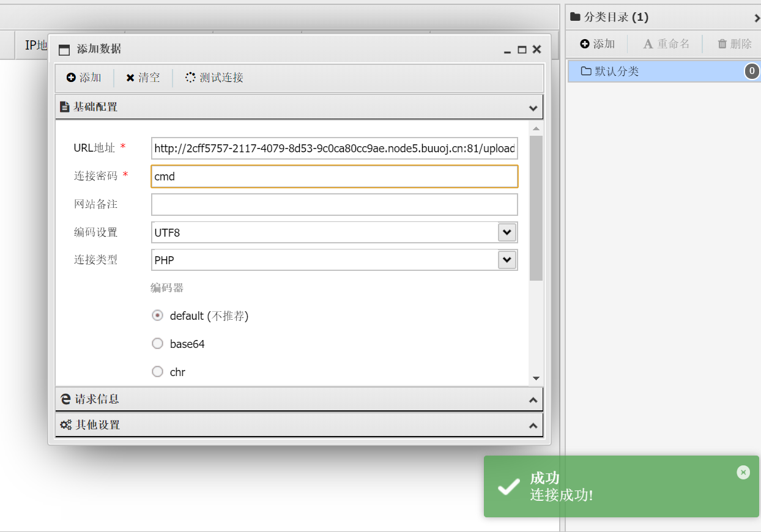Click the 编码器 label
This screenshot has height=532, width=761.
(x=167, y=288)
